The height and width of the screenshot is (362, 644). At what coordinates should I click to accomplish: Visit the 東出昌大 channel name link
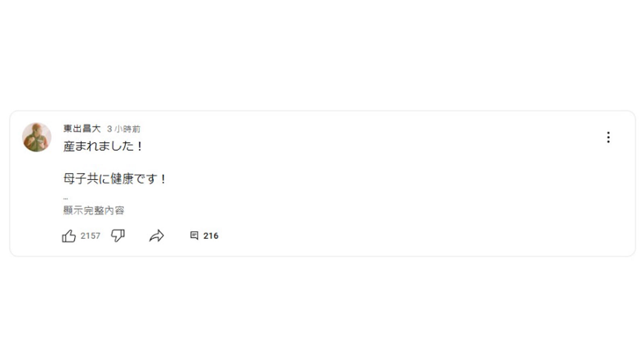click(x=82, y=129)
